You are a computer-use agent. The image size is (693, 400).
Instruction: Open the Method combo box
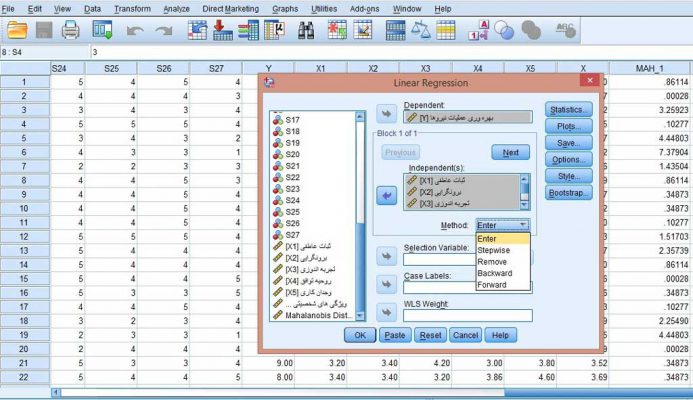502,225
